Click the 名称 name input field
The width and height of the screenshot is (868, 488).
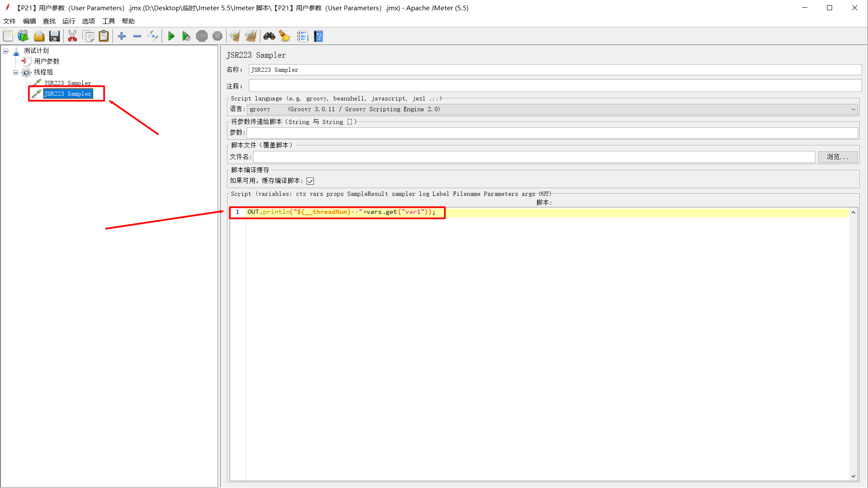(555, 70)
